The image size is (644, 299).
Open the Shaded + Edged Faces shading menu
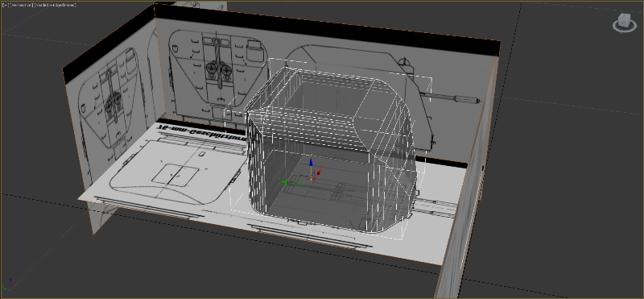55,5
